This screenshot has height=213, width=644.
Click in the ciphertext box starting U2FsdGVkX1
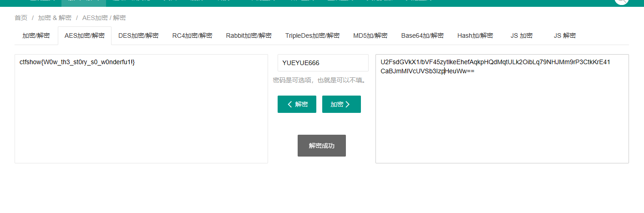click(502, 109)
